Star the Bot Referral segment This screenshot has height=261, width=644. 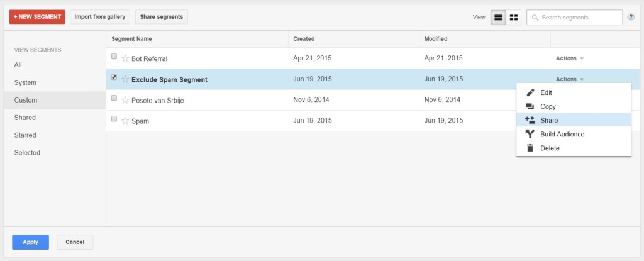click(125, 58)
